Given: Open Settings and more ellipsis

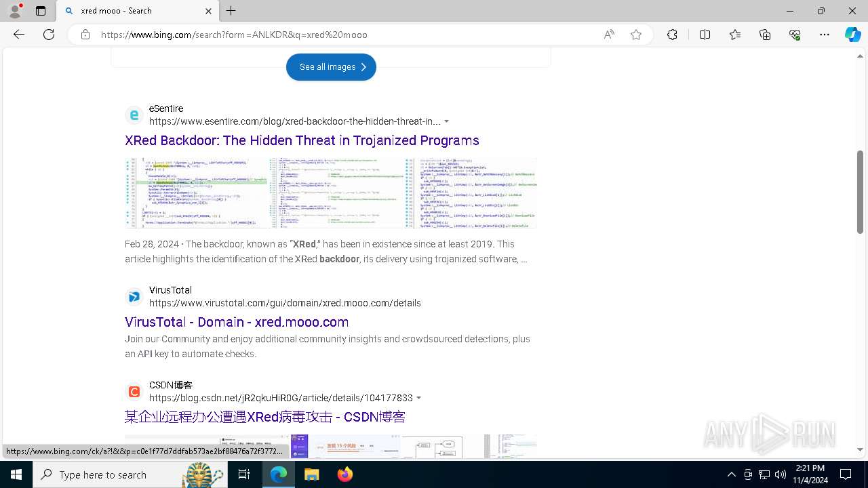Looking at the screenshot, I should tap(825, 35).
